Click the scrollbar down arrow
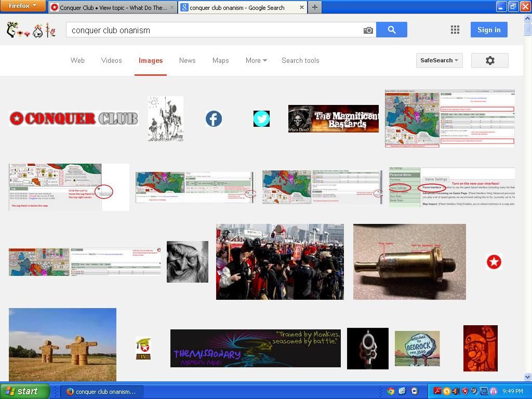 click(x=528, y=377)
